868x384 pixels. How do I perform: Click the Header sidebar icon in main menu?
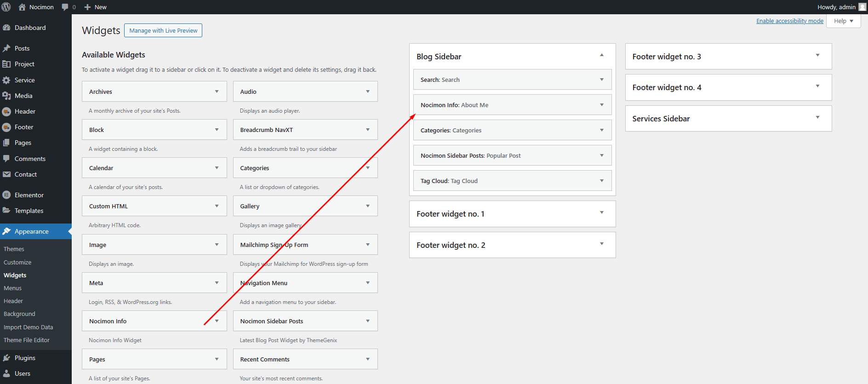6,111
